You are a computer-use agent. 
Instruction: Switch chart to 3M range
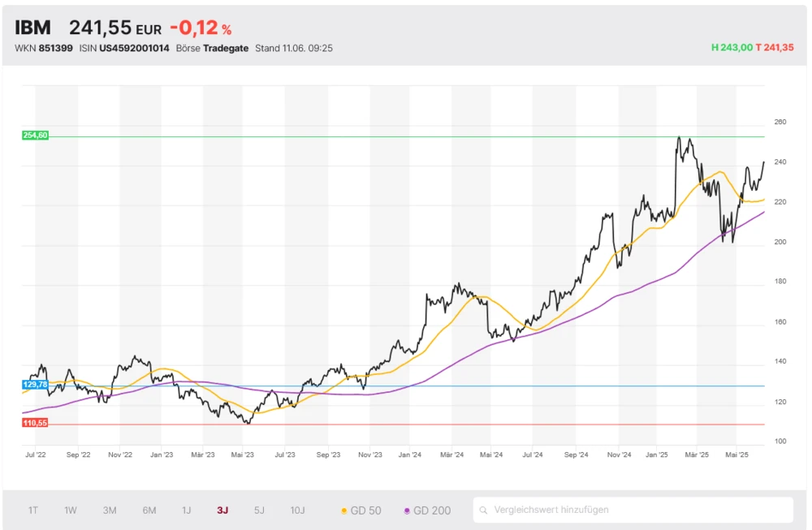click(110, 511)
